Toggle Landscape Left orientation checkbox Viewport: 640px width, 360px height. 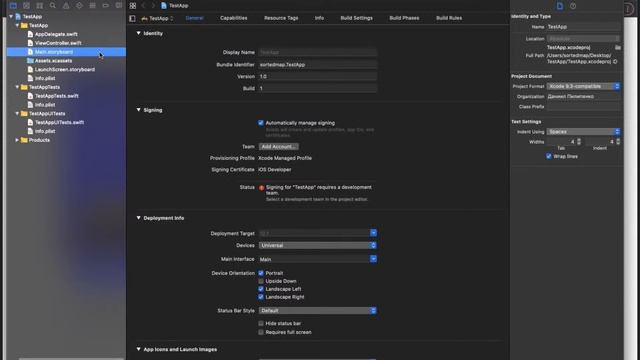261,289
